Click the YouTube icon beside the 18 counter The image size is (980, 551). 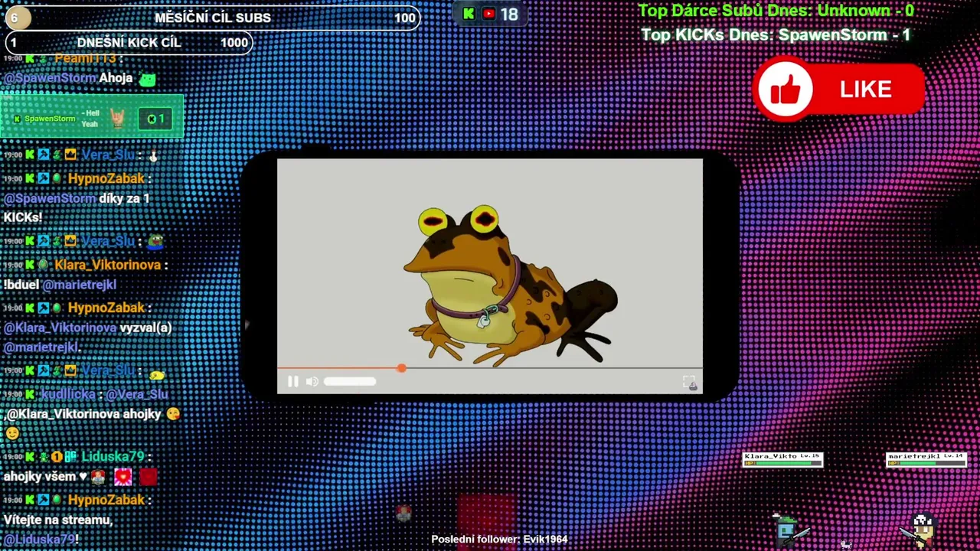[x=488, y=14]
